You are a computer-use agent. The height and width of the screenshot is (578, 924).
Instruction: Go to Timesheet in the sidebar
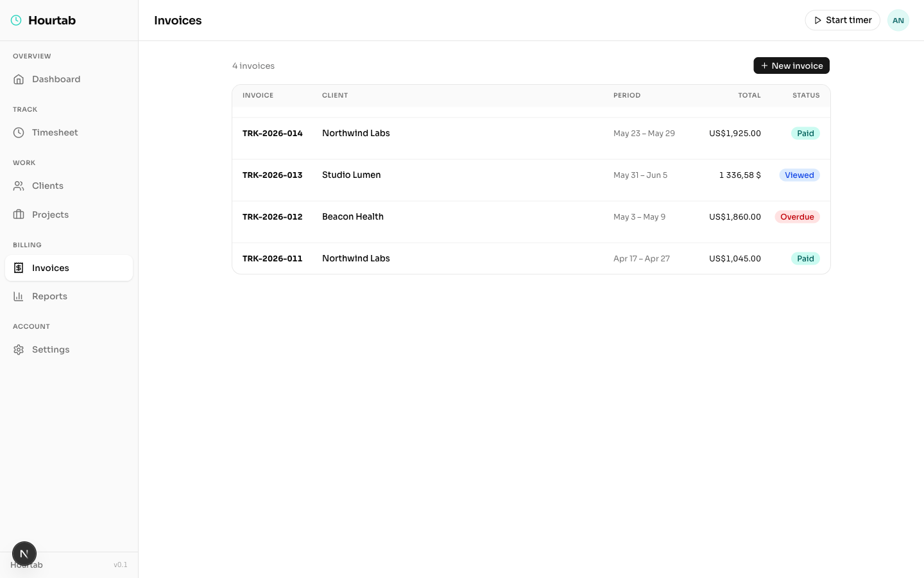(x=69, y=133)
